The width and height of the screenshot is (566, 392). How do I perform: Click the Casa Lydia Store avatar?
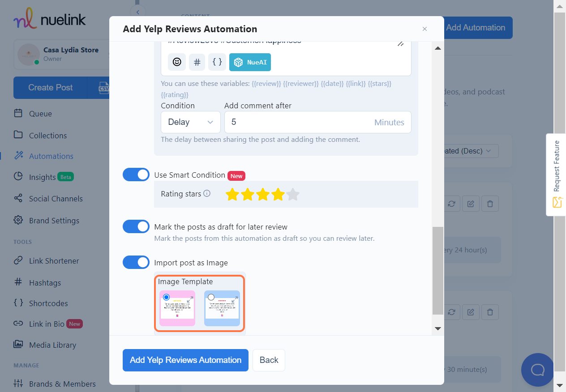[28, 54]
